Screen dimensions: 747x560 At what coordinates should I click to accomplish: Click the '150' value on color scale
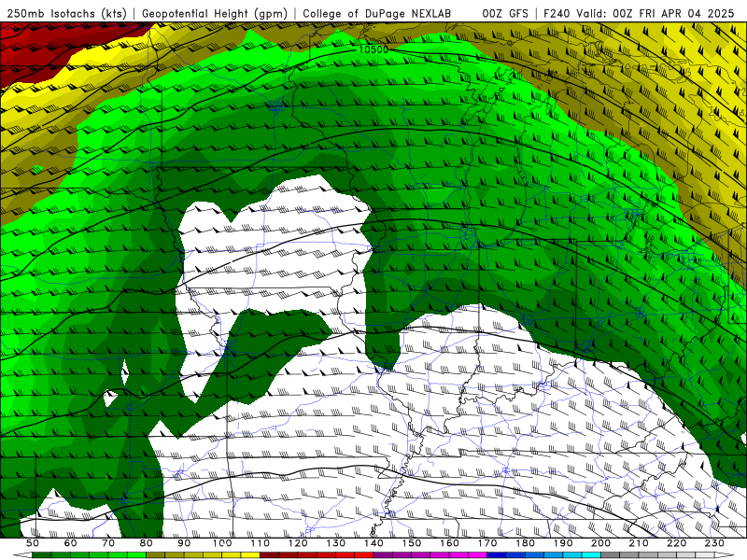tap(412, 543)
